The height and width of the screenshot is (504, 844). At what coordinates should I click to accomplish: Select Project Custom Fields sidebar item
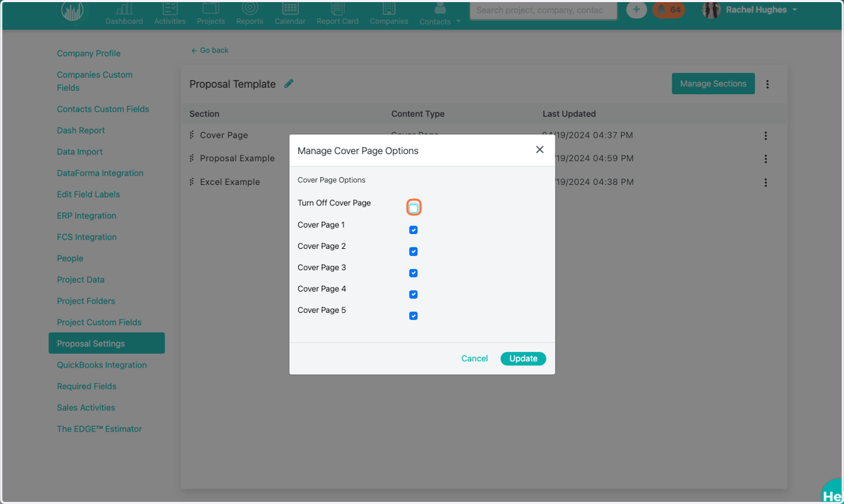coord(99,322)
